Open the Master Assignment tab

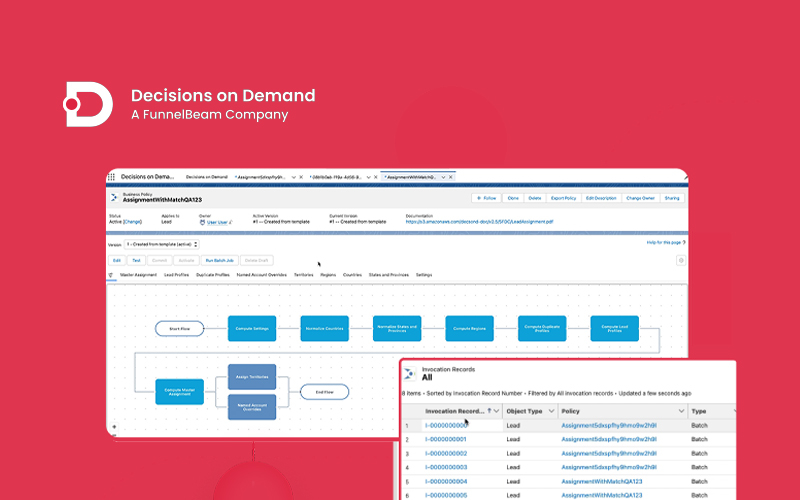coord(138,275)
